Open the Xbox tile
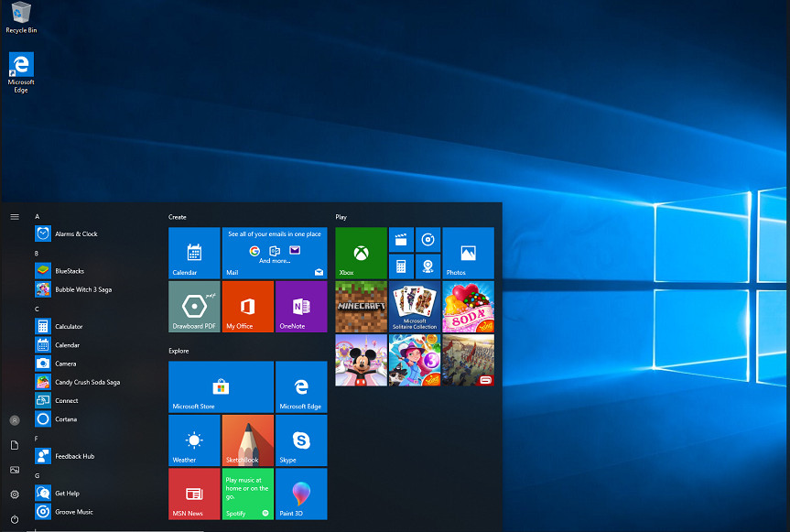Screen dimensions: 790x532 coord(362,253)
